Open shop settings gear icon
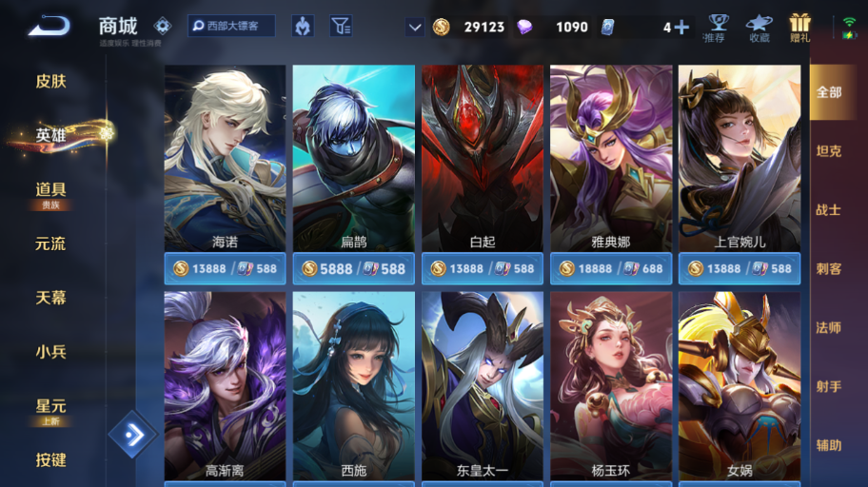This screenshot has width=868, height=487. 162,26
